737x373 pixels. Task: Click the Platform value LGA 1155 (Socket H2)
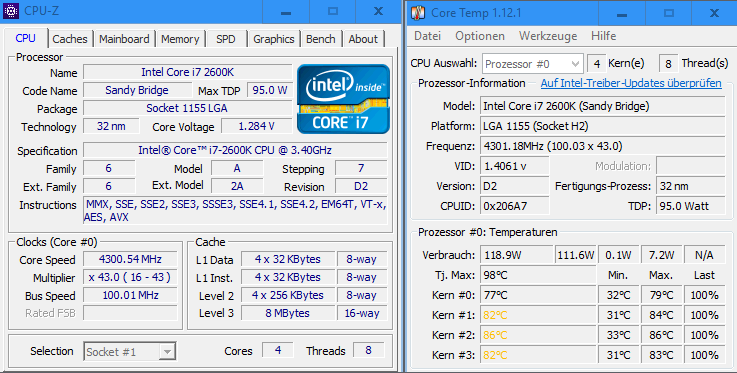click(x=603, y=126)
